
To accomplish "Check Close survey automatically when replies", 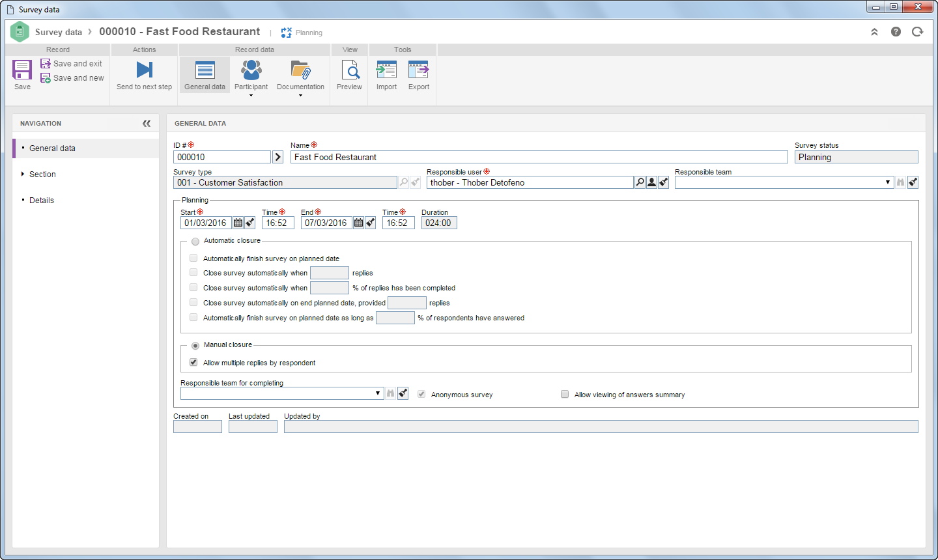I will 193,272.
